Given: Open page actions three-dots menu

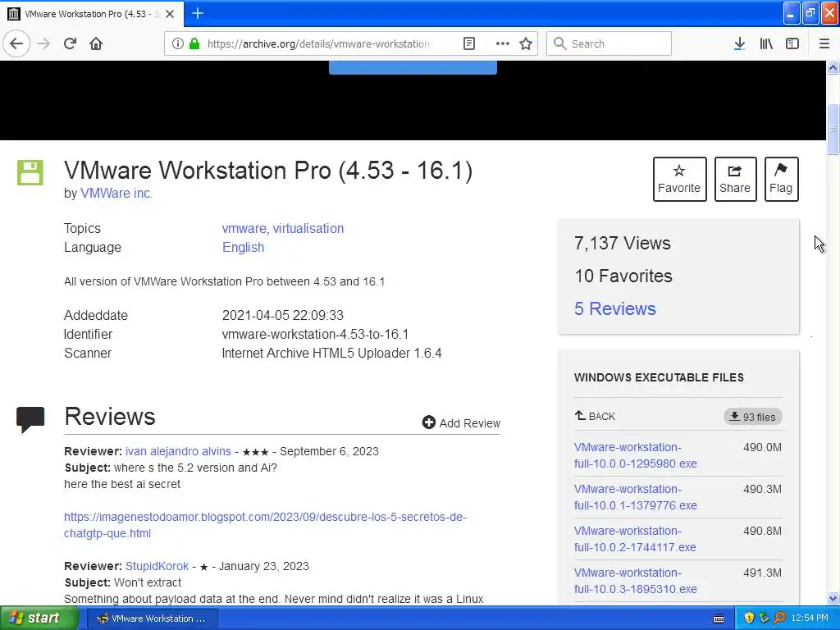Looking at the screenshot, I should (x=503, y=43).
